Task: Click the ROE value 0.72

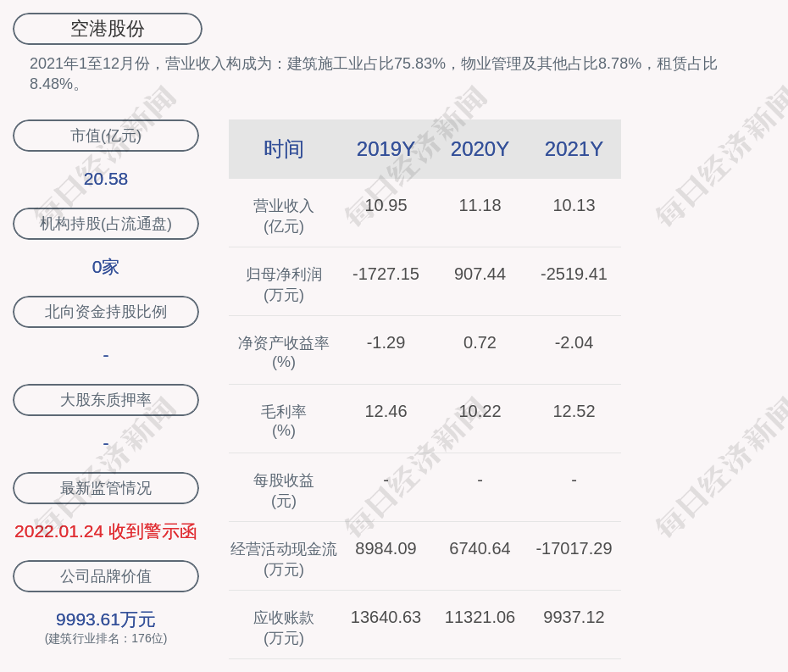Action: [x=480, y=342]
